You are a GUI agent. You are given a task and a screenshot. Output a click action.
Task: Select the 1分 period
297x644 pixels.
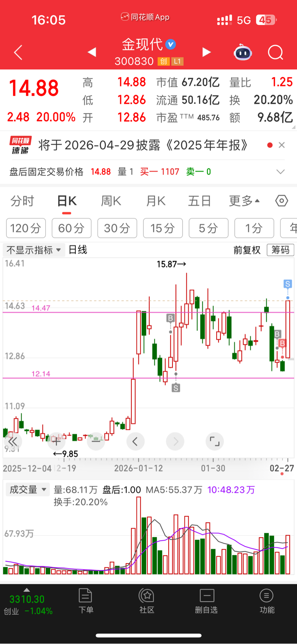click(254, 228)
